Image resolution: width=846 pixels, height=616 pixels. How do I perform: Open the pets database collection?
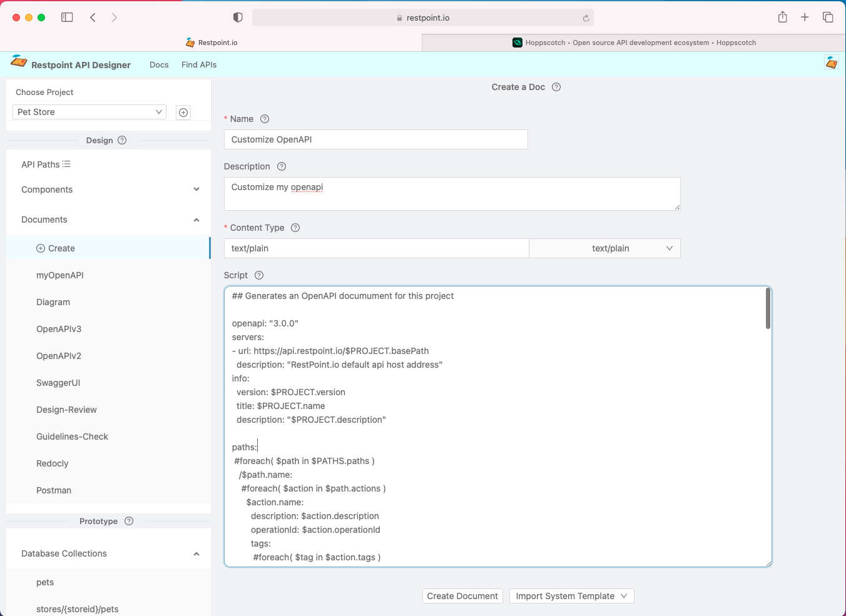[45, 582]
